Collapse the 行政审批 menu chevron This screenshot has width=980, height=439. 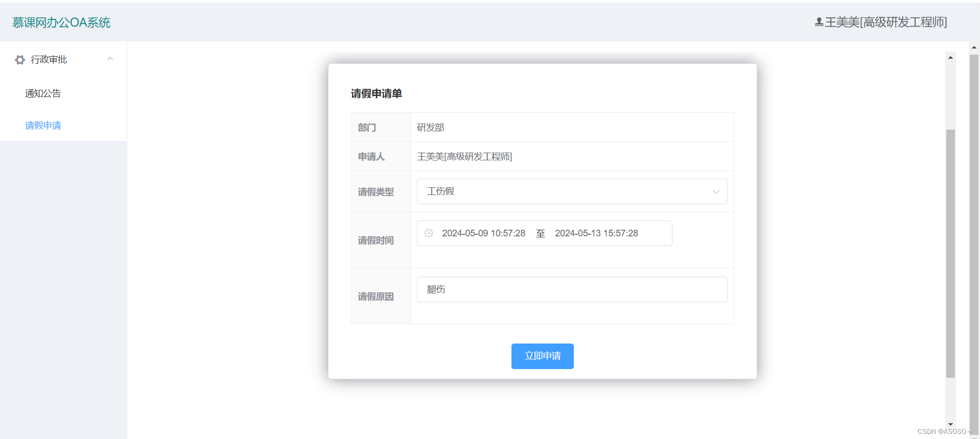pyautogui.click(x=110, y=59)
